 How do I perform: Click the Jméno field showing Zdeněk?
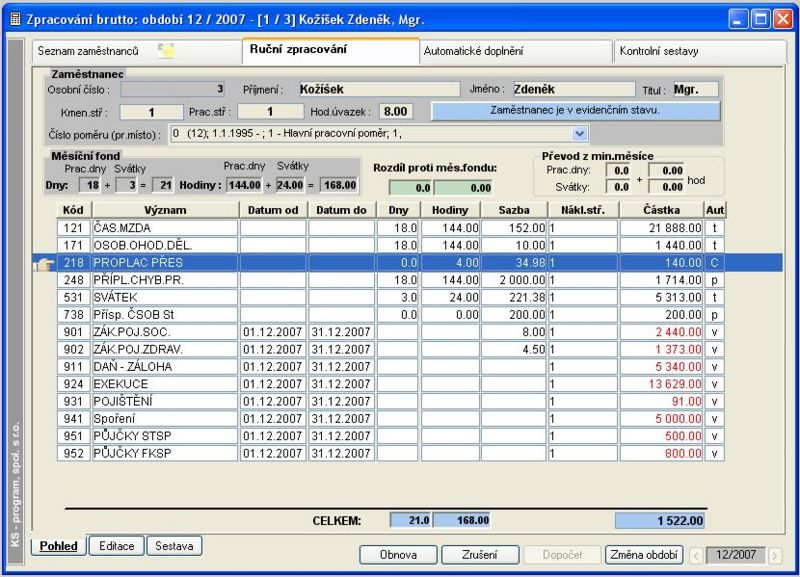[x=573, y=89]
